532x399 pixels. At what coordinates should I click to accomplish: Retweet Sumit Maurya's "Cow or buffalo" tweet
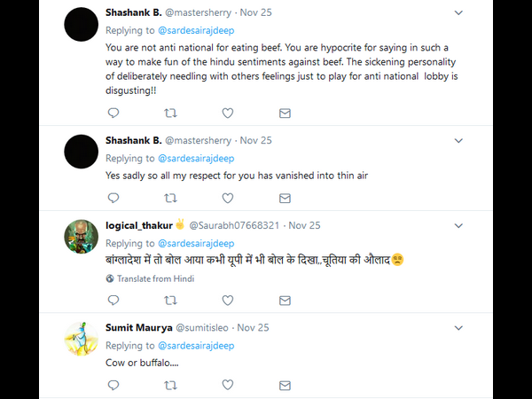pyautogui.click(x=170, y=385)
